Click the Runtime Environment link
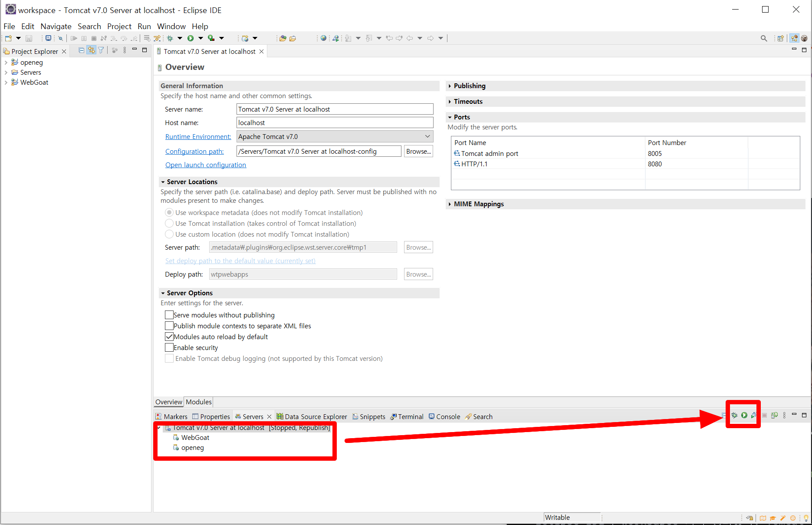 click(x=198, y=137)
